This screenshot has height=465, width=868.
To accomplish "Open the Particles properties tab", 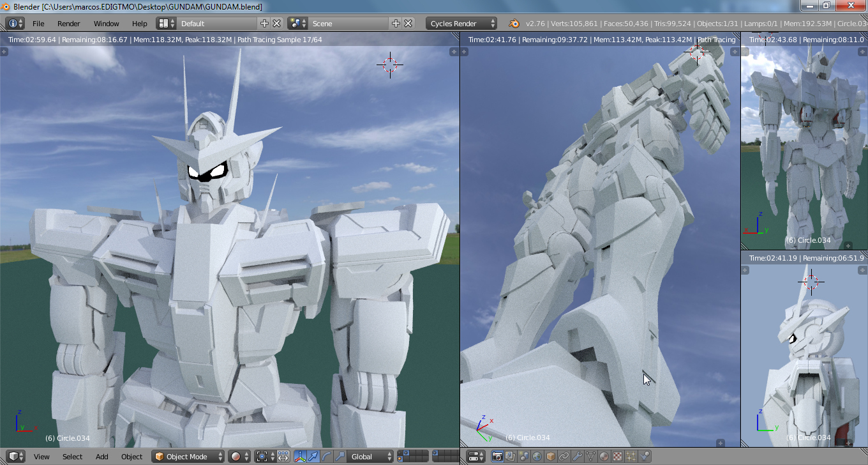I will tap(631, 457).
